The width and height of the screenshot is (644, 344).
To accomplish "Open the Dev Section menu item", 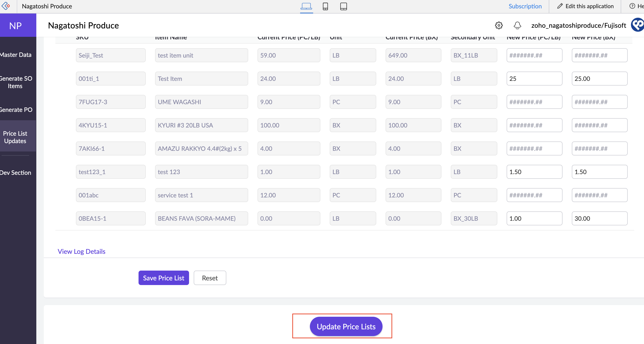I will point(16,172).
